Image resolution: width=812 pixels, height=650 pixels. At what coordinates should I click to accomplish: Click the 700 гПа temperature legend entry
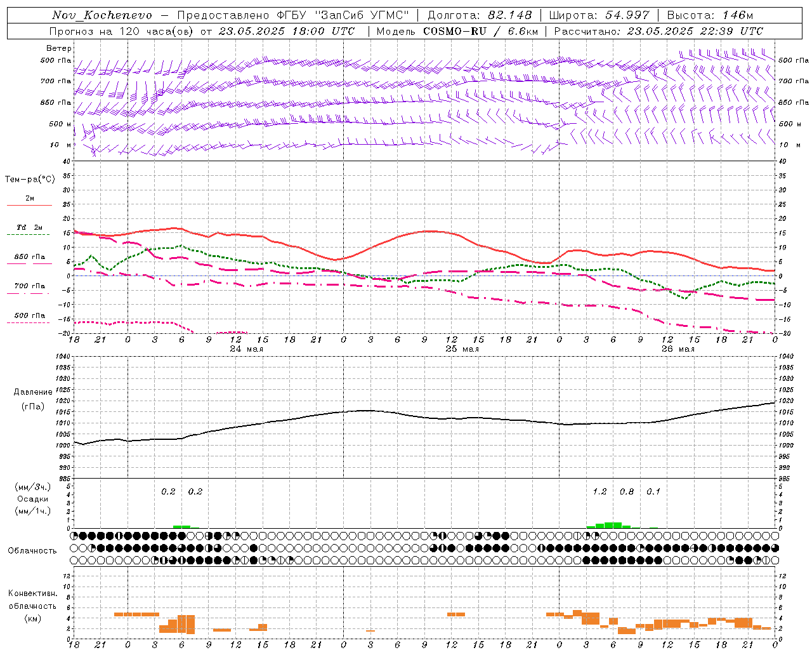tap(29, 289)
